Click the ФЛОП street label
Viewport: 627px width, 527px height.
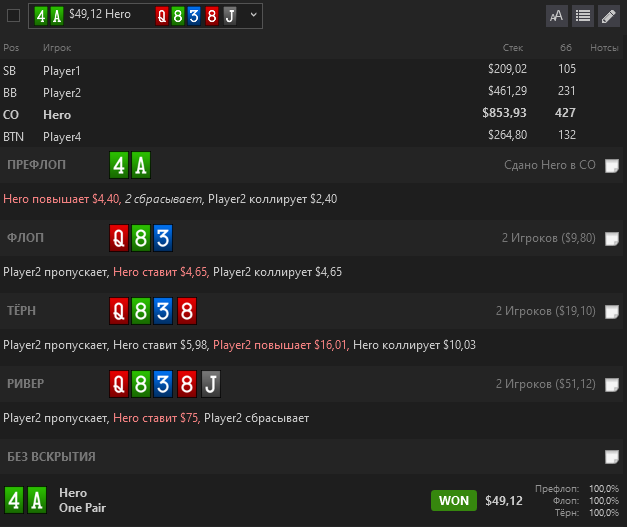click(25, 238)
